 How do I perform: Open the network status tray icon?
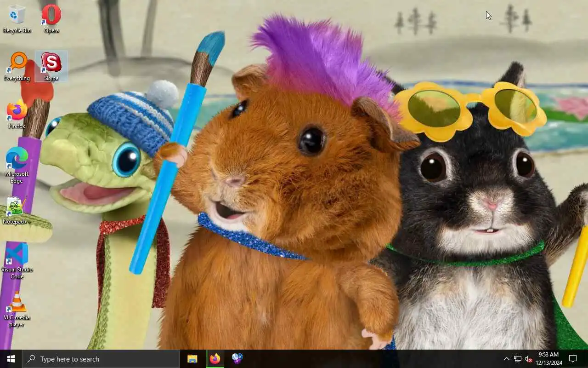pyautogui.click(x=518, y=359)
